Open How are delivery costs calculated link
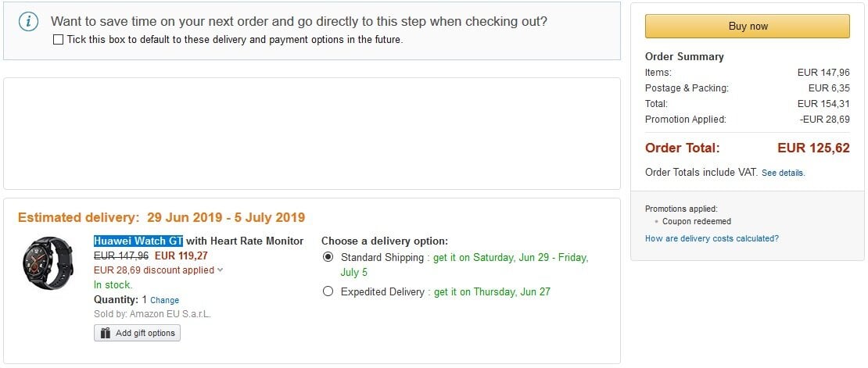The height and width of the screenshot is (368, 868). click(712, 238)
